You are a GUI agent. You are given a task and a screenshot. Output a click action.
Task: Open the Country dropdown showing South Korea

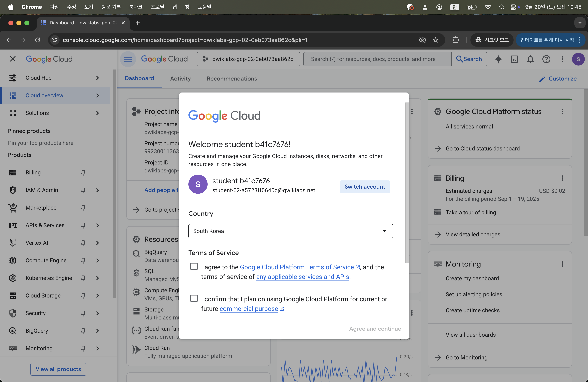[x=291, y=231]
